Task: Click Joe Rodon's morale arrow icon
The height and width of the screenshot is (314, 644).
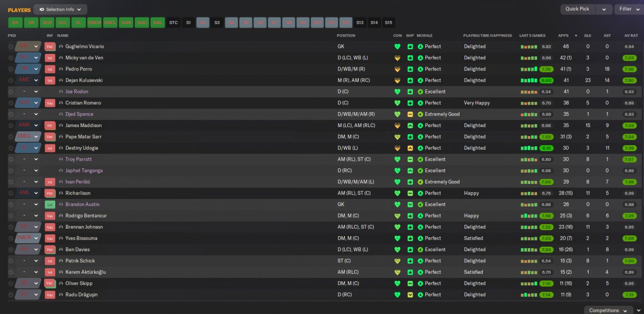Action: [x=421, y=91]
